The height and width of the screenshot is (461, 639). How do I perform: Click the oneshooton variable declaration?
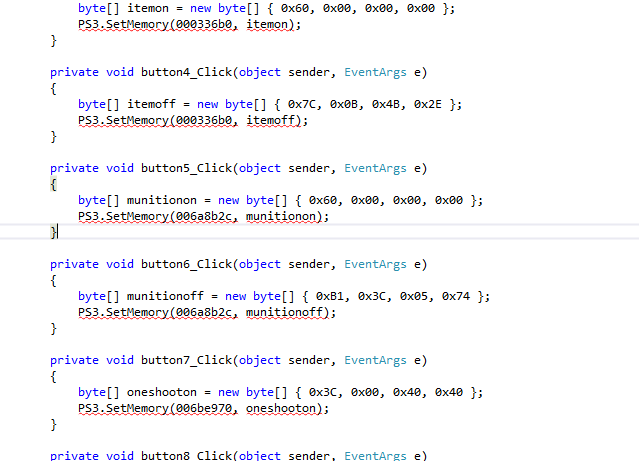pyautogui.click(x=162, y=393)
